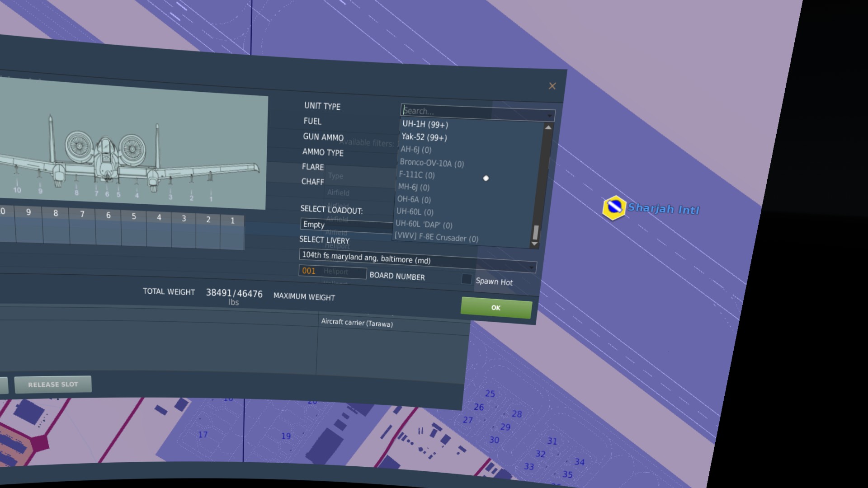
Task: Click the unit list scroll-up arrow
Action: (x=548, y=128)
